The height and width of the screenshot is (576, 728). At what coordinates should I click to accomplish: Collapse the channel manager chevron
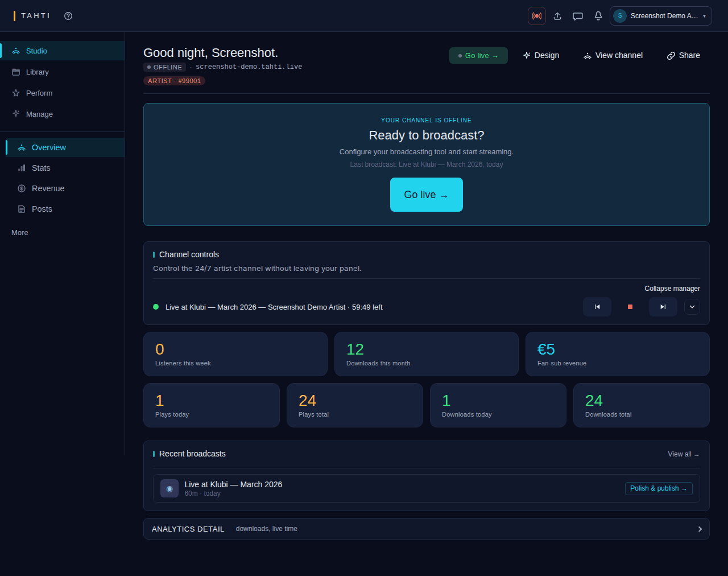(x=692, y=307)
